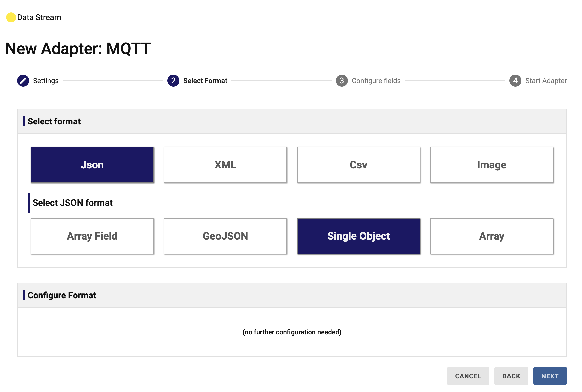582x392 pixels.
Task: Go to Configure fields step
Action: click(x=376, y=81)
